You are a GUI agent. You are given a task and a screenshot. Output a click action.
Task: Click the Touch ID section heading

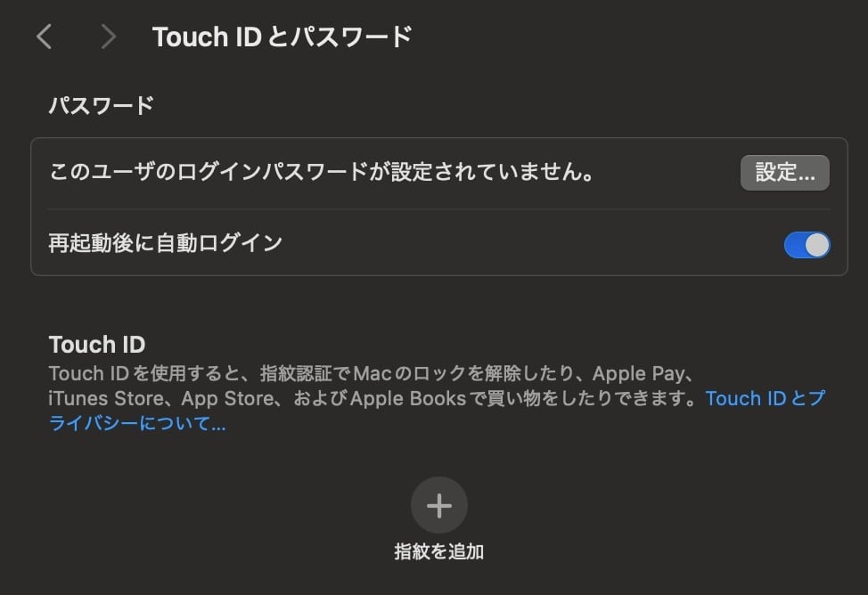click(x=97, y=345)
